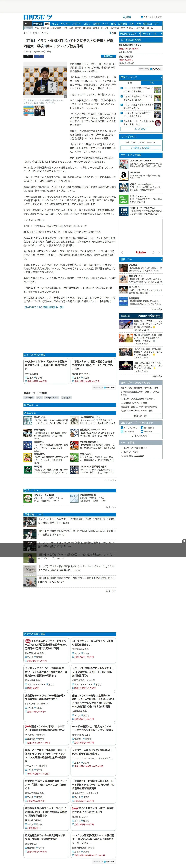Switch ranking to 写真 tab
Image resolution: width=186 pixels, height=868 pixels.
click(x=151, y=83)
